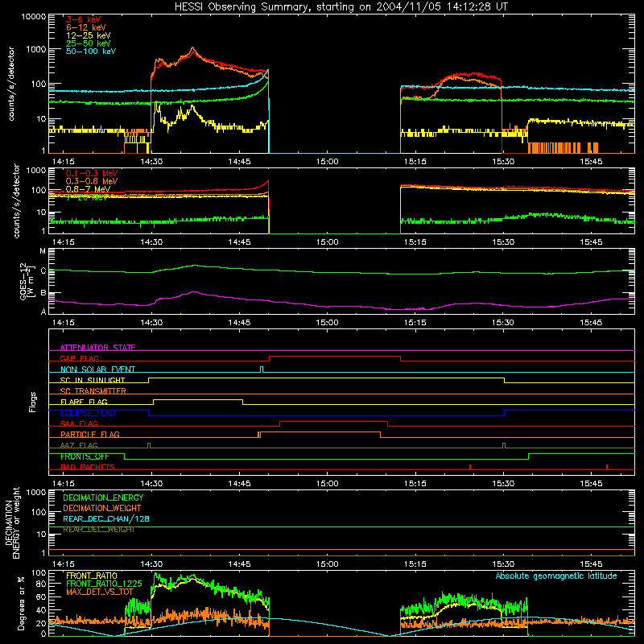
Task: Click the 10000 tick on the top panel
Action: (34, 17)
